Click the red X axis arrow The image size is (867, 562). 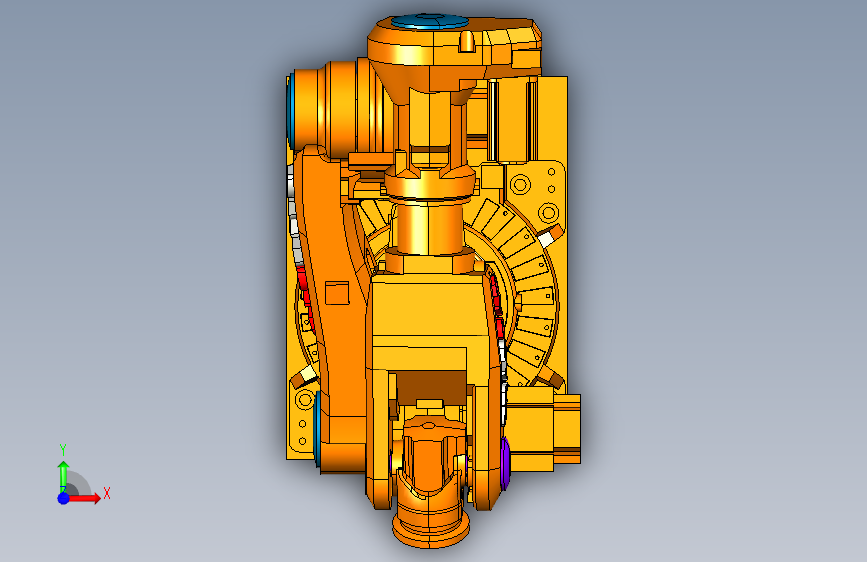click(x=84, y=498)
